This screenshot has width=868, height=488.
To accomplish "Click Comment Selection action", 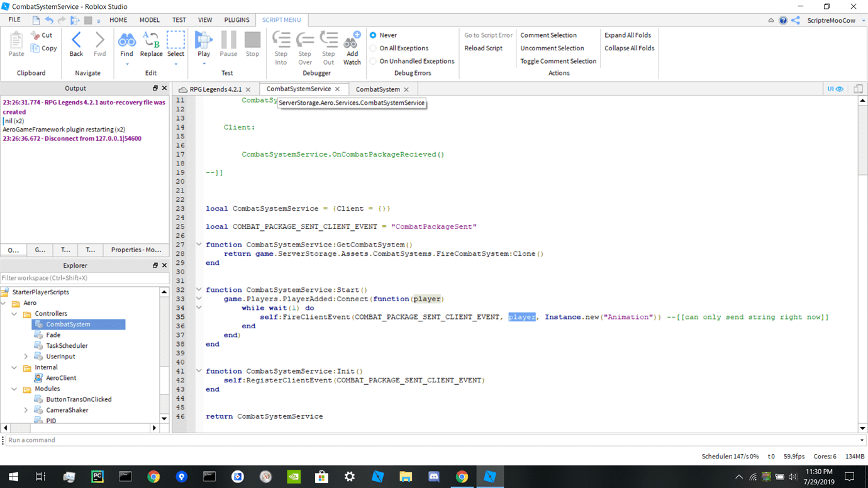I will [x=548, y=35].
